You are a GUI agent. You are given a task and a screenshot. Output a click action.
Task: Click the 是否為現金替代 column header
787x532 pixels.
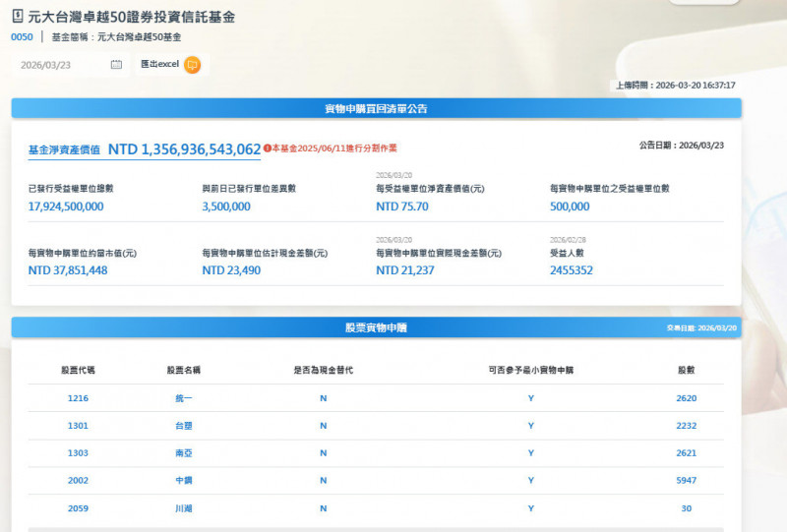[324, 370]
